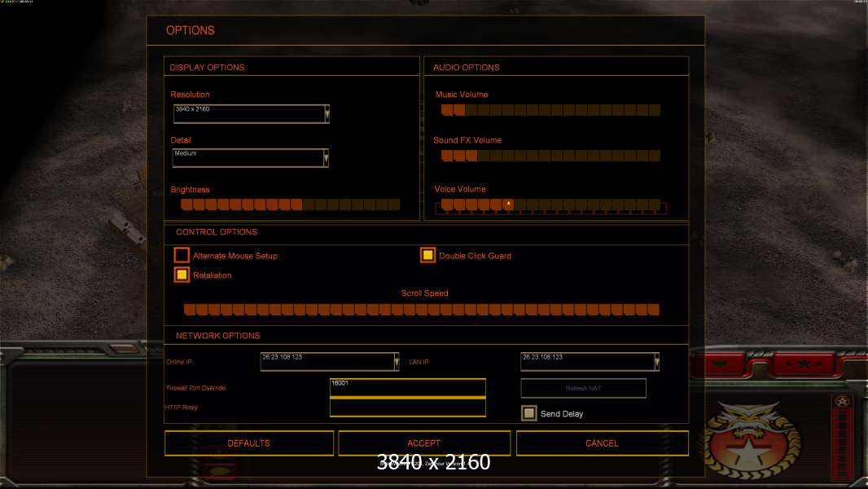Set the Music Volume slider
This screenshot has width=868, height=489.
tap(550, 110)
